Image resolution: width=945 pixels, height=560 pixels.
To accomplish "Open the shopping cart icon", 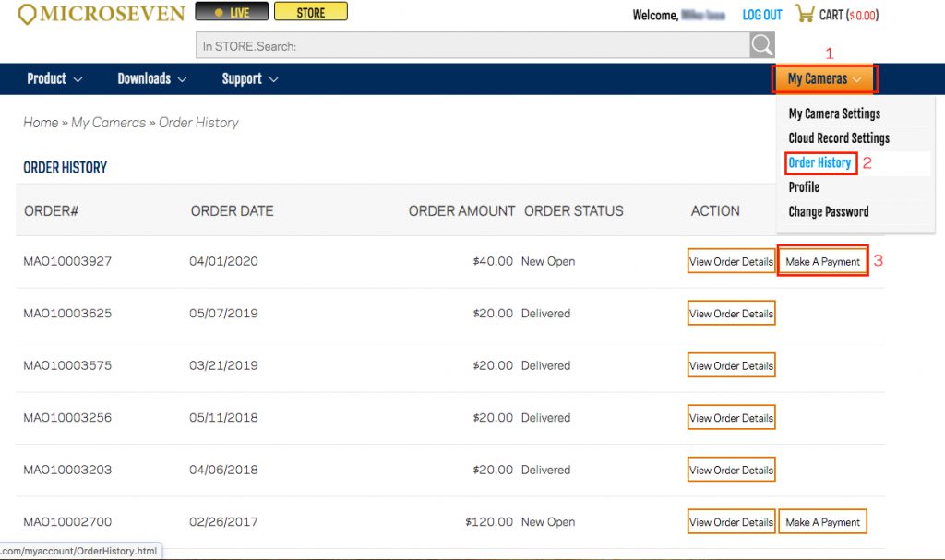I will (805, 15).
